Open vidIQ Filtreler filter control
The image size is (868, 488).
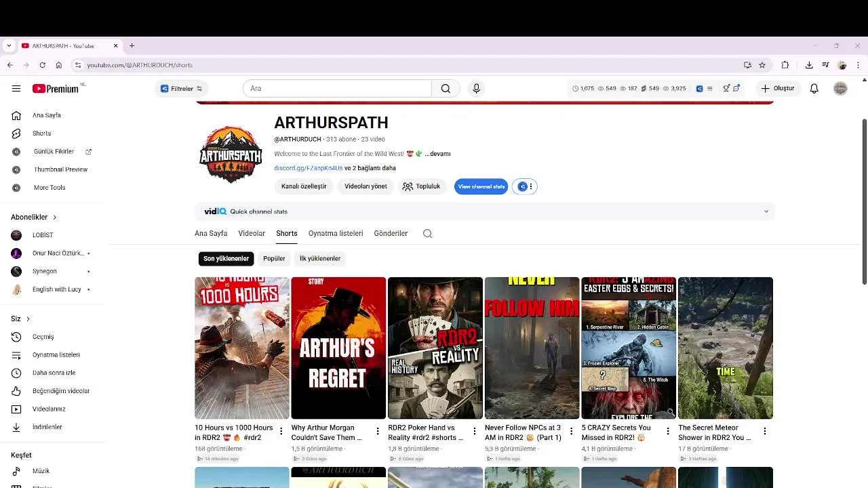coord(181,89)
